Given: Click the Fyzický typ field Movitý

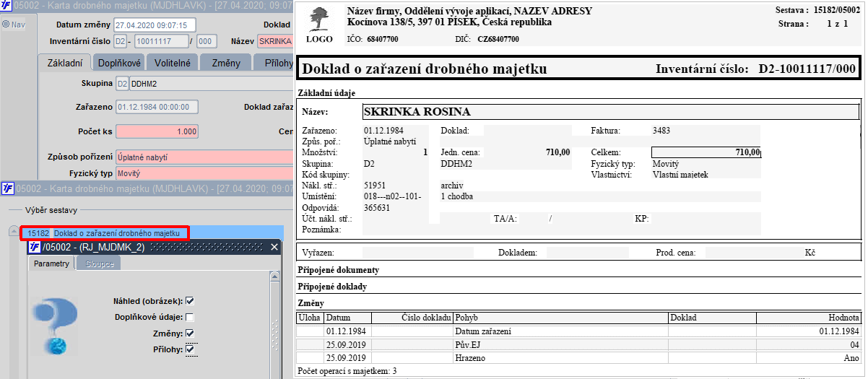Looking at the screenshot, I should 204,173.
